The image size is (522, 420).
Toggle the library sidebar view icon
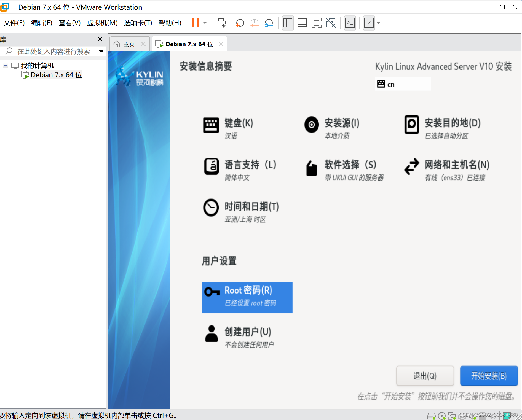click(x=288, y=23)
